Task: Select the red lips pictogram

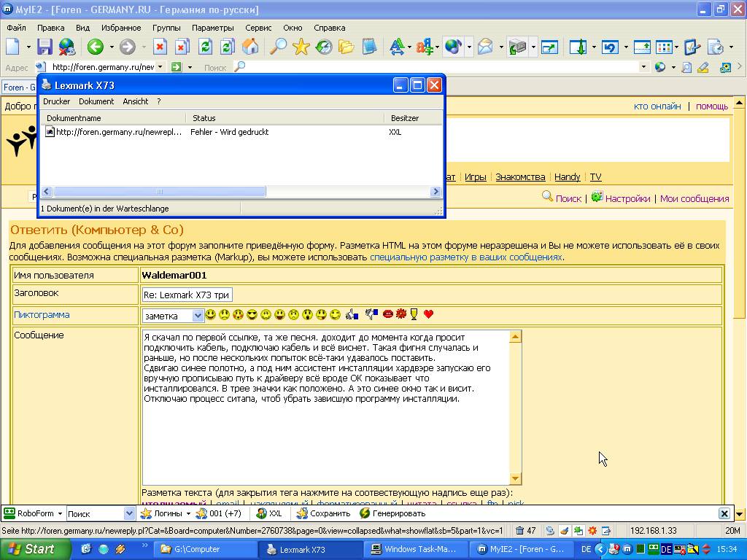Action: pos(388,314)
